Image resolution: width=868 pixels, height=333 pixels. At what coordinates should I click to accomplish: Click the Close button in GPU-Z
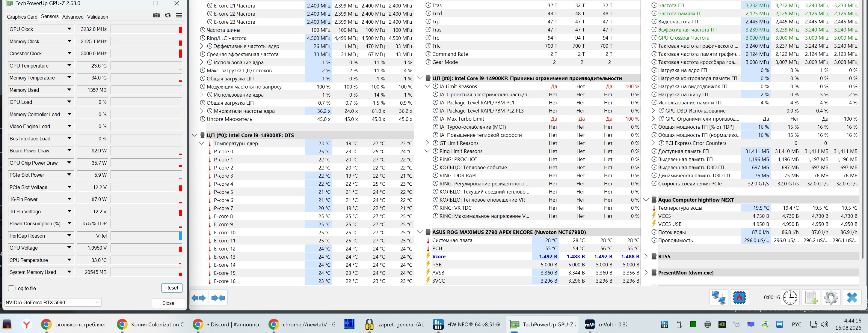click(168, 303)
